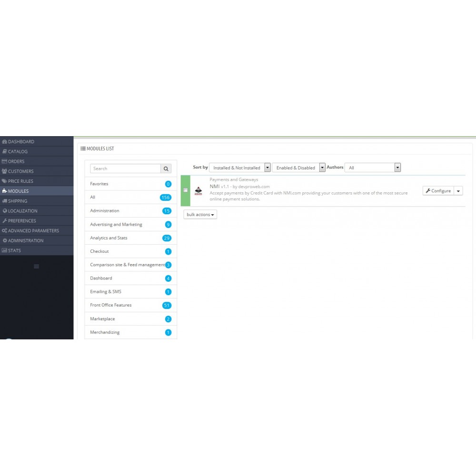
Task: Expand the Configure button arrow menu
Action: pos(458,191)
